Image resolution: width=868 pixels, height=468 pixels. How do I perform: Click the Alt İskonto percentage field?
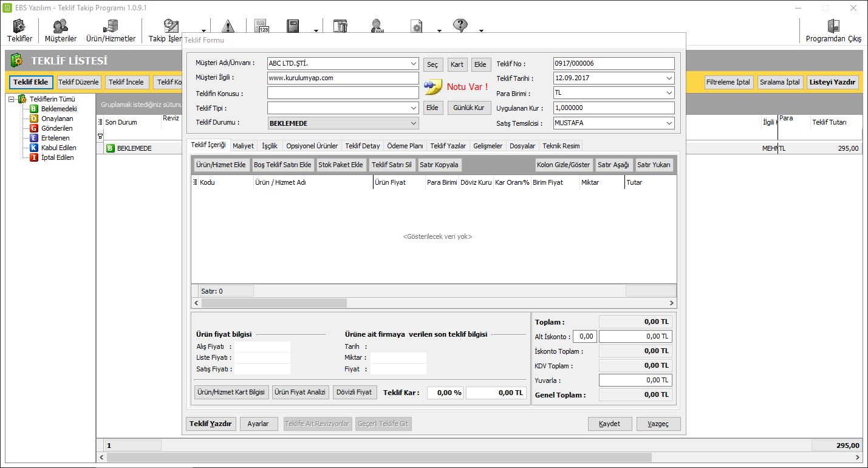[x=585, y=336]
